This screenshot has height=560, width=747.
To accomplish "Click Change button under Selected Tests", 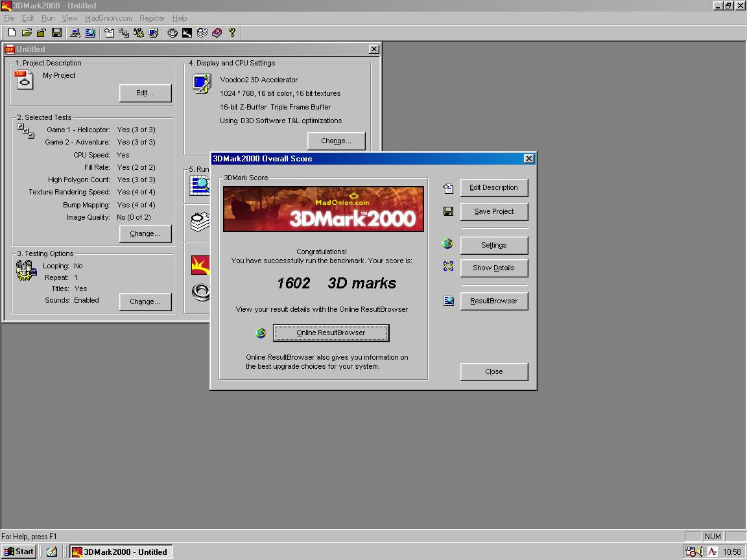I will coord(145,233).
